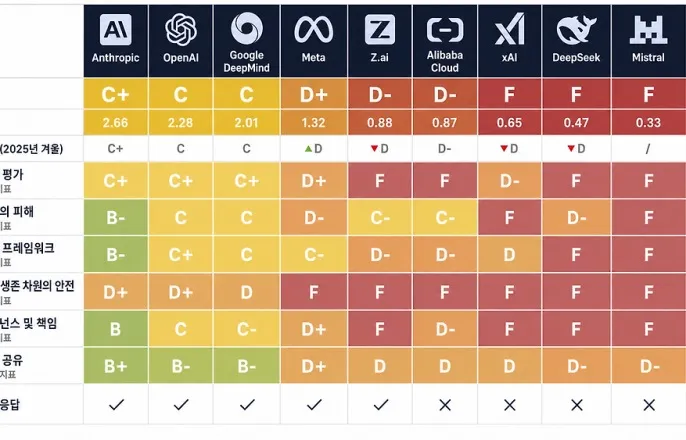Click the OpenAI logo icon
This screenshot has width=686, height=440.
(181, 30)
